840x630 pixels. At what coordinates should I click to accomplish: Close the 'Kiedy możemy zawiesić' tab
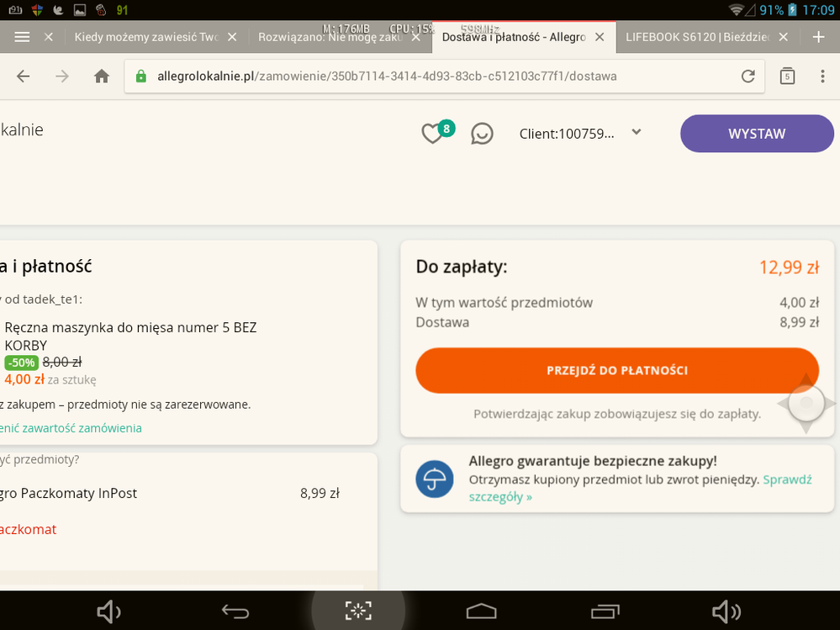click(232, 37)
